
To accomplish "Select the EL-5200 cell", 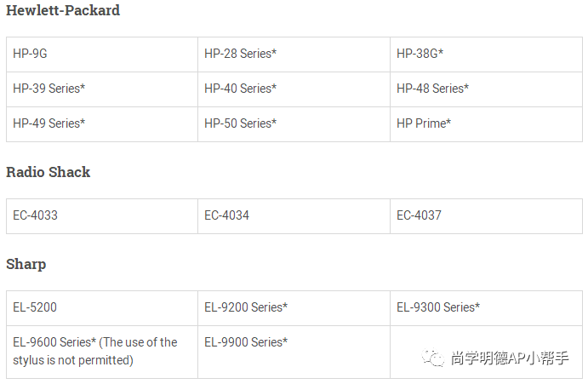I will coord(102,308).
